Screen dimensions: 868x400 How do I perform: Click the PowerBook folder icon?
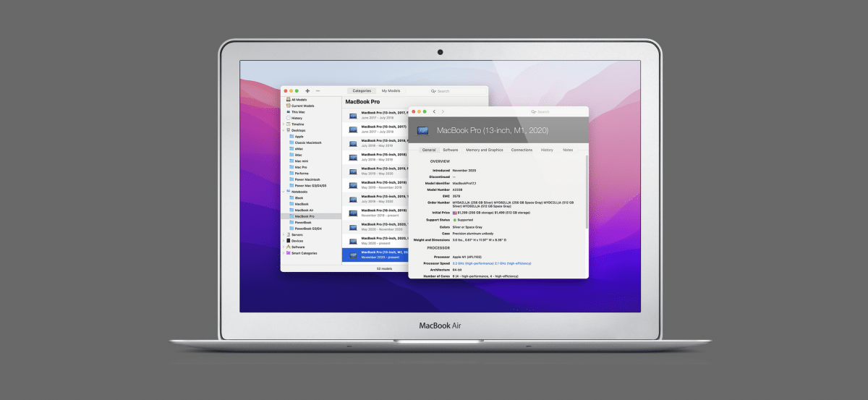click(x=292, y=223)
